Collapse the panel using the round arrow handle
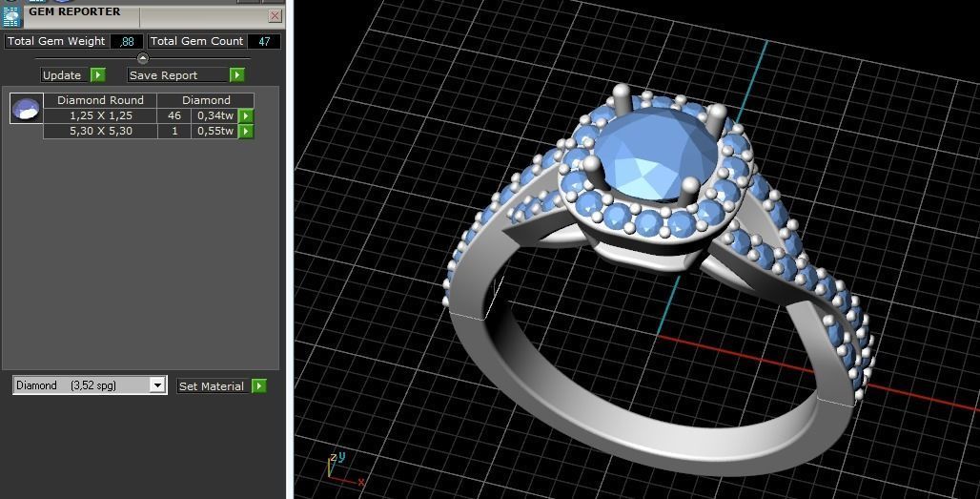980x499 pixels. [142, 58]
